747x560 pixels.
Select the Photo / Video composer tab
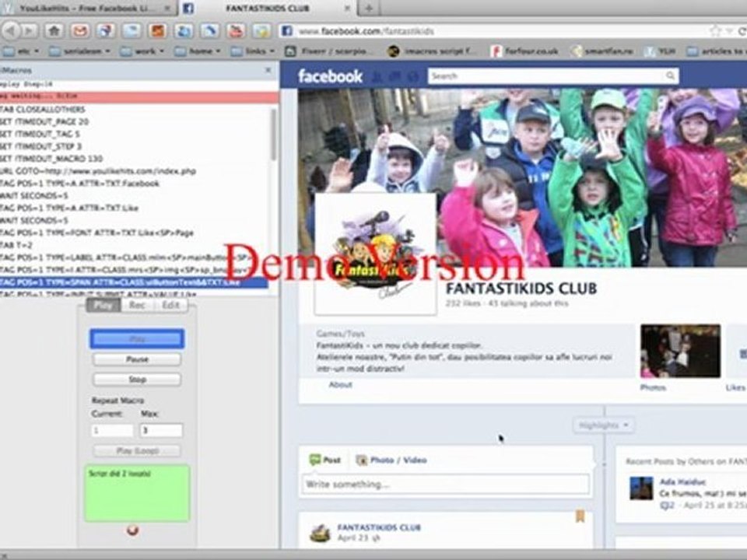[x=391, y=460]
